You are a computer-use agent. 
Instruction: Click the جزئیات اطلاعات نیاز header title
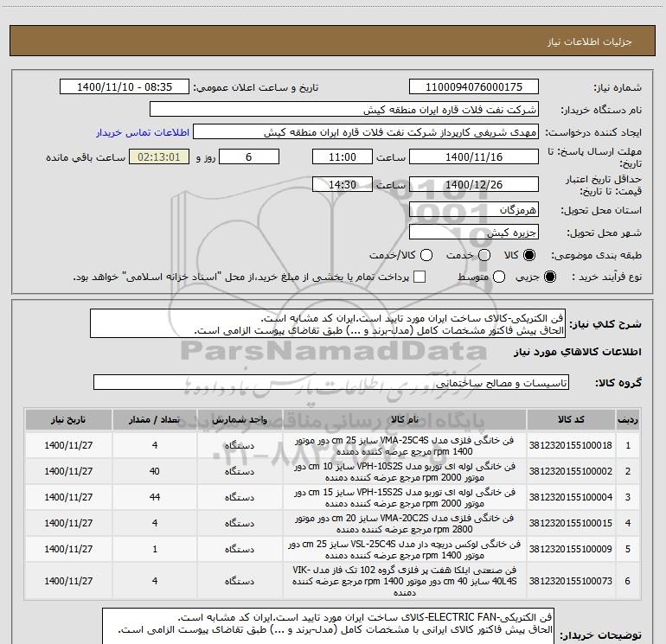(x=589, y=41)
